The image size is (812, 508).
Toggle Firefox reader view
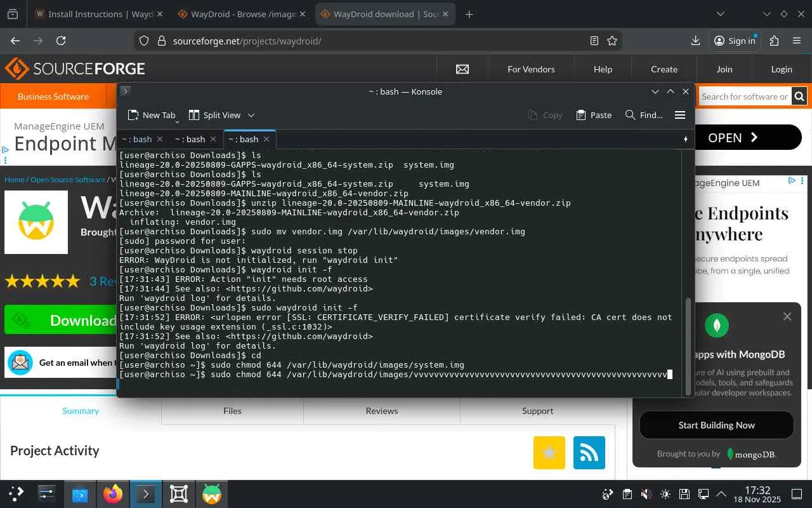(x=594, y=41)
